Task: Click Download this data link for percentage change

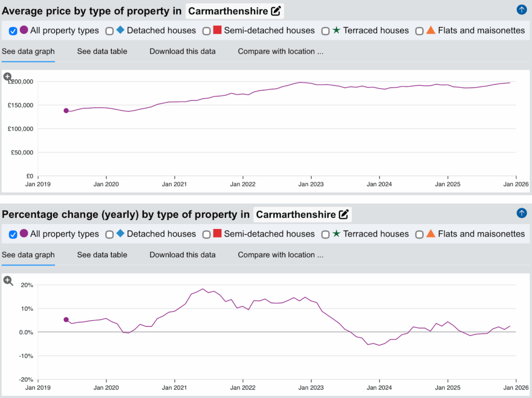Action: 182,255
